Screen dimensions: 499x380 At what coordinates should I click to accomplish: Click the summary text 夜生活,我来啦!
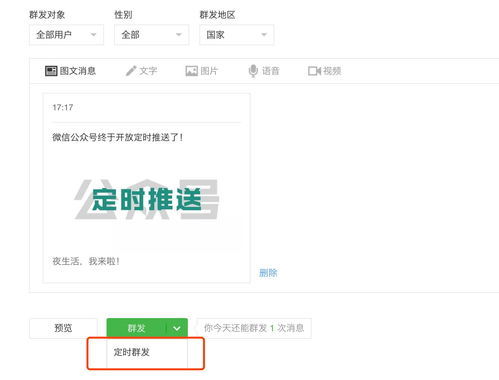click(86, 261)
